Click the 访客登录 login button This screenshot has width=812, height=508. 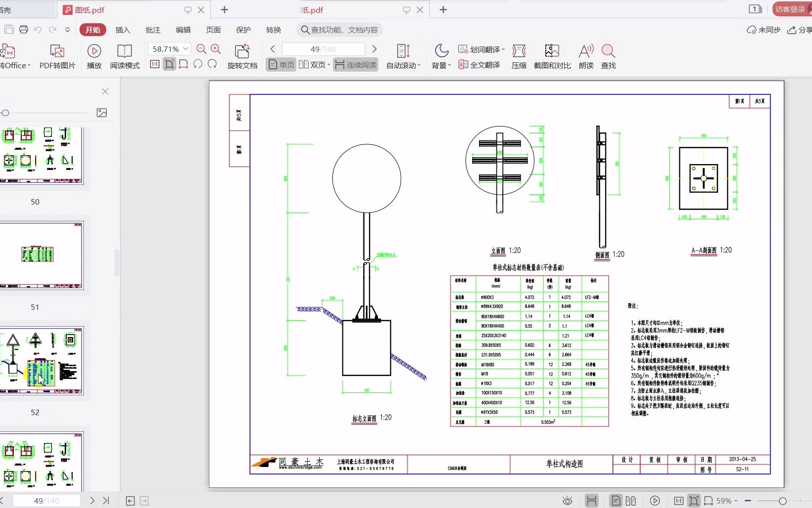(789, 8)
